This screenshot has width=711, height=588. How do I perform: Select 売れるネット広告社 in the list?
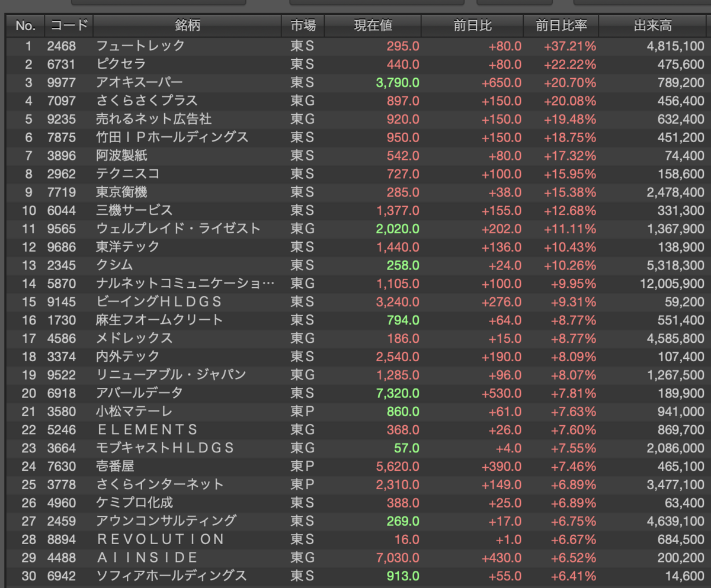(154, 119)
